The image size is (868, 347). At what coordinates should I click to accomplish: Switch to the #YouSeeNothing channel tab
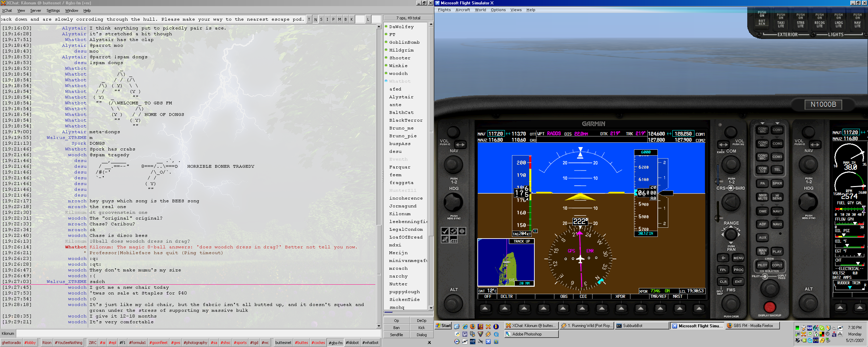click(x=68, y=343)
